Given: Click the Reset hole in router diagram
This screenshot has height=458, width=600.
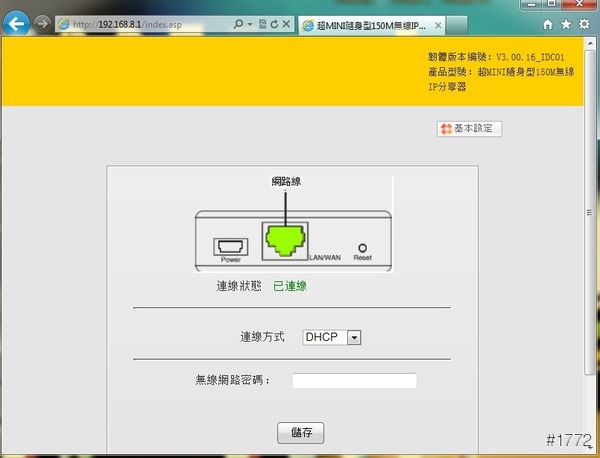Looking at the screenshot, I should pos(362,247).
